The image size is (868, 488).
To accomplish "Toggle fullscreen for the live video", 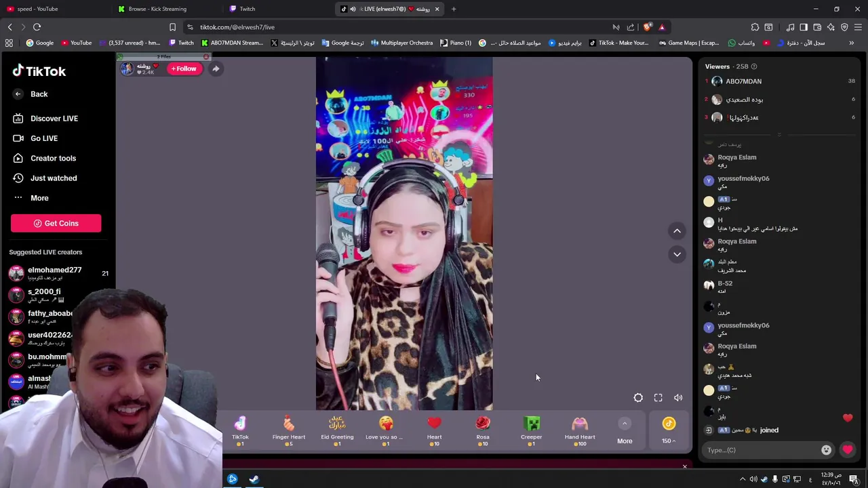I will (658, 398).
